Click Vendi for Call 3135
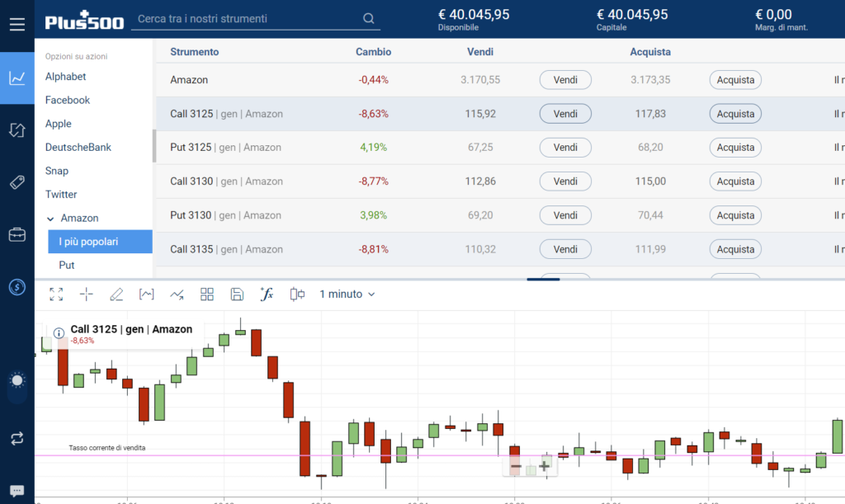Screen dimensions: 845x504 [565, 249]
